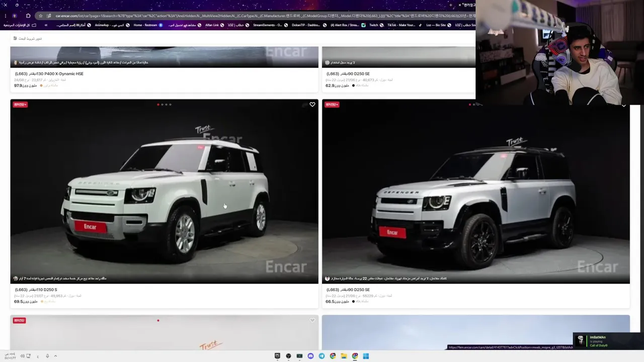644x362 pixels.
Task: Click the 97.9 million won price
Action: click(26, 85)
